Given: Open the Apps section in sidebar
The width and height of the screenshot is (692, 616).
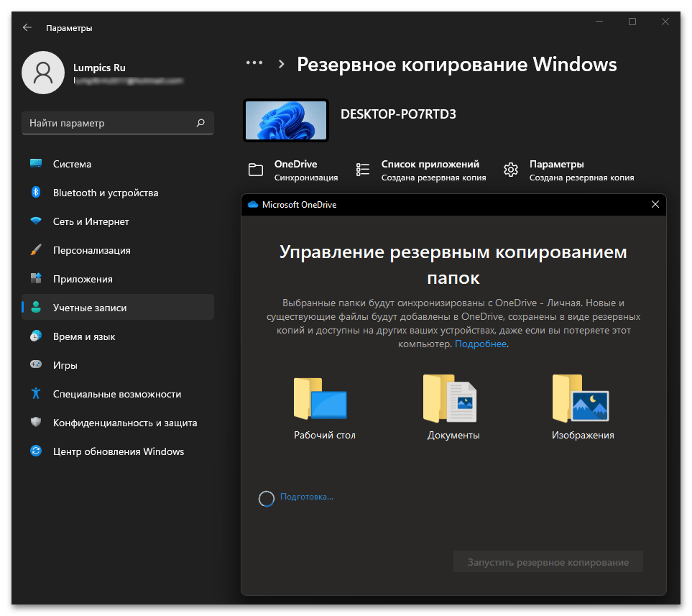Looking at the screenshot, I should pos(83,279).
